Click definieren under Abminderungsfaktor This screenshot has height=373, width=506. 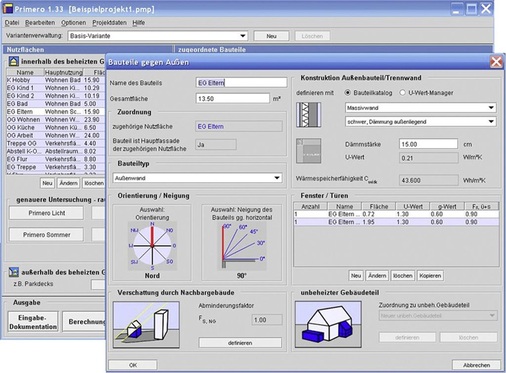pos(240,343)
